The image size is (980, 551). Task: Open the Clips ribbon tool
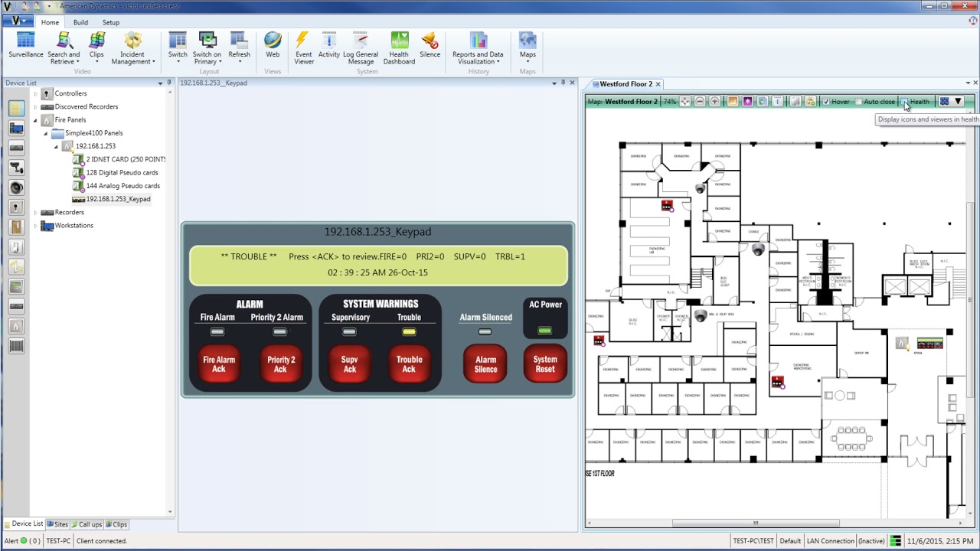[96, 48]
